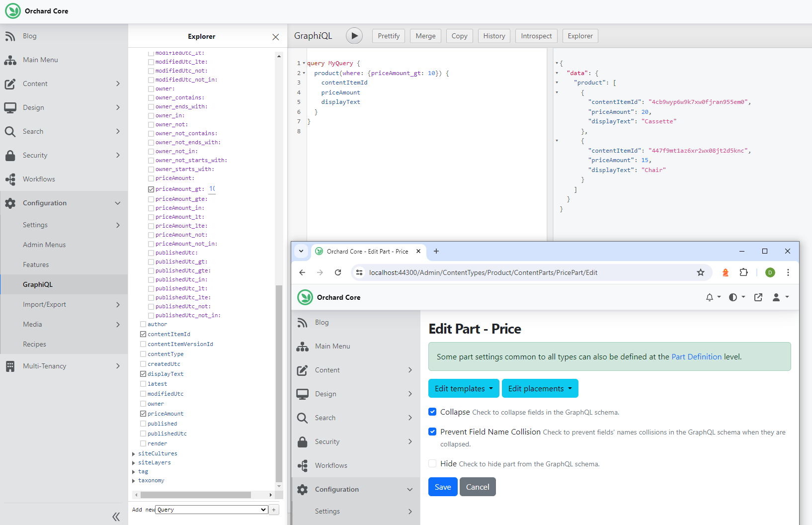Image resolution: width=812 pixels, height=525 pixels.
Task: Switch to the Edit Part - Price browser tab
Action: [x=367, y=252]
